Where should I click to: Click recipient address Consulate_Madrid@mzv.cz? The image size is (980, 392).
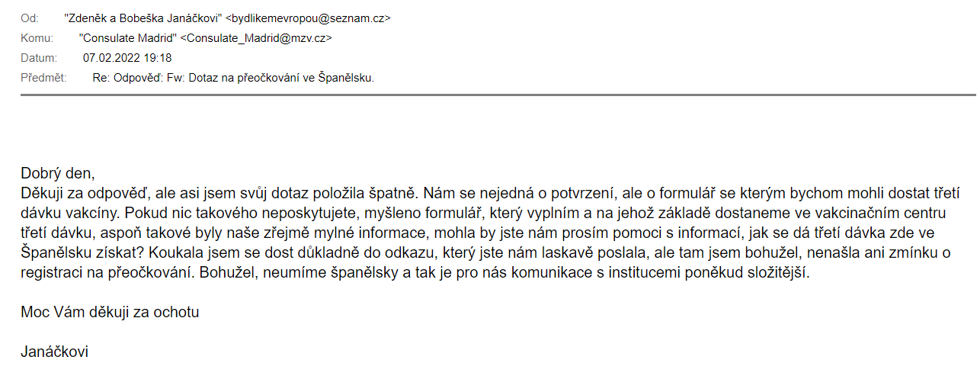pos(256,38)
